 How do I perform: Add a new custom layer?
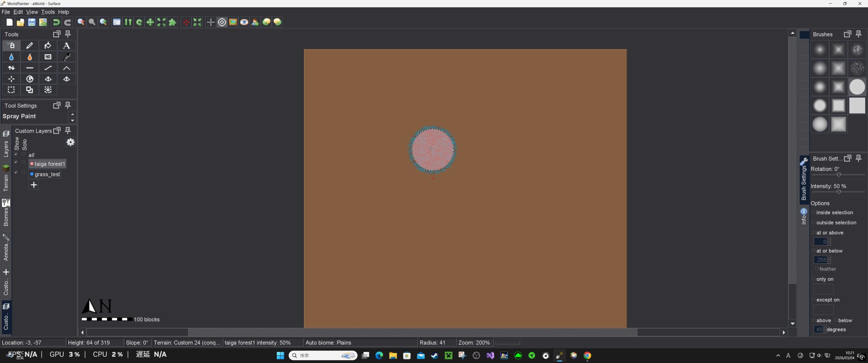tap(34, 185)
